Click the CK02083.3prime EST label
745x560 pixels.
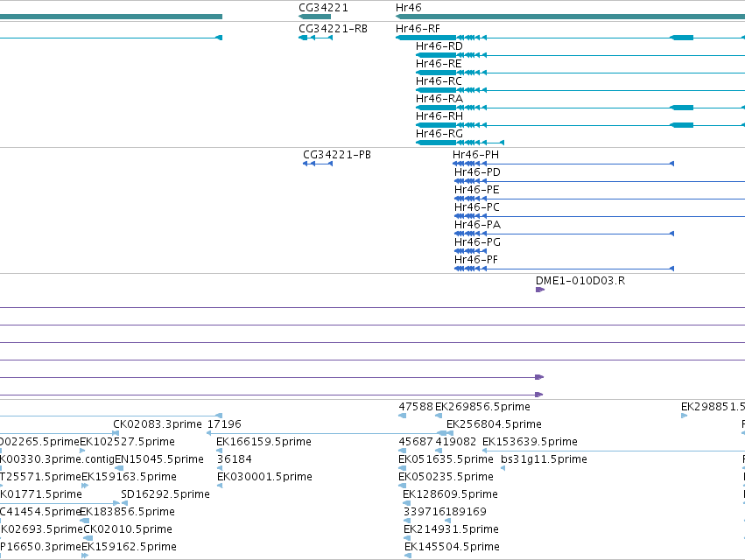point(158,424)
